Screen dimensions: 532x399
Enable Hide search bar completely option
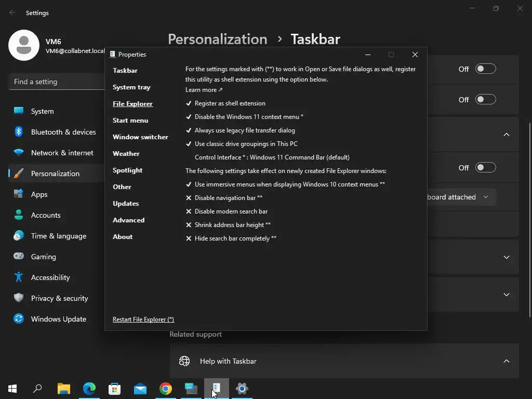(x=231, y=238)
